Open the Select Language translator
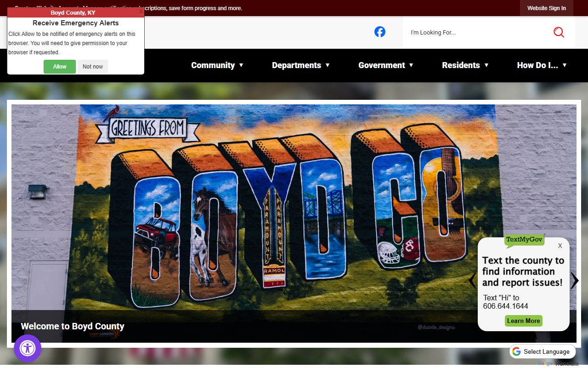The image size is (588, 368). [546, 351]
